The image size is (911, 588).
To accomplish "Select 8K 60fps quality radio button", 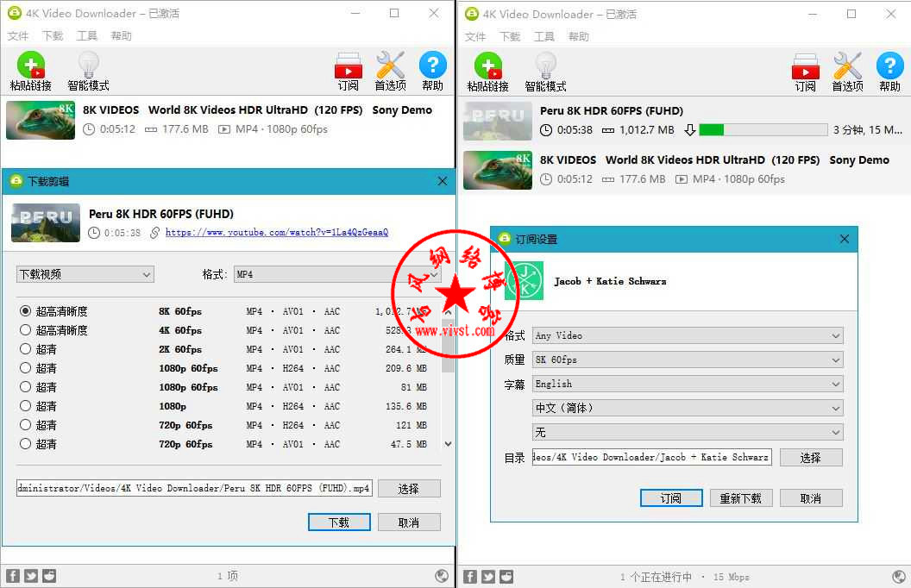I will (25, 311).
